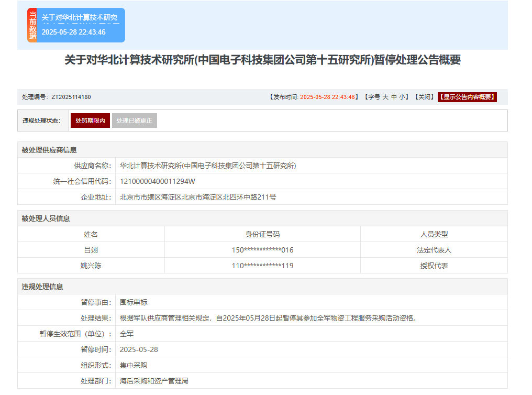This screenshot has width=532, height=395.
Task: Click the 授权代表 personnel type cell
Action: (x=434, y=266)
